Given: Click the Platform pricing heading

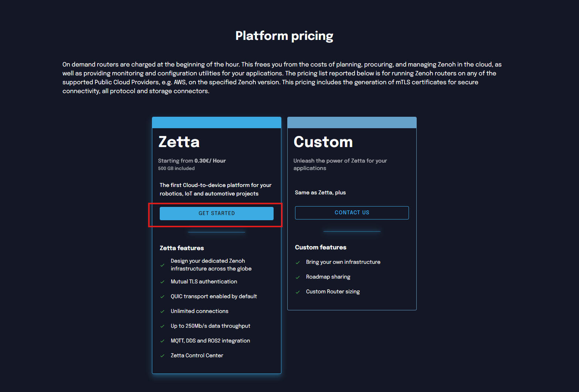Looking at the screenshot, I should [x=284, y=36].
